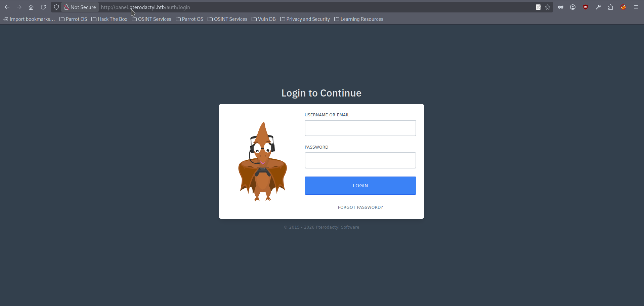
Task: Open the hamburger application menu
Action: (636, 7)
